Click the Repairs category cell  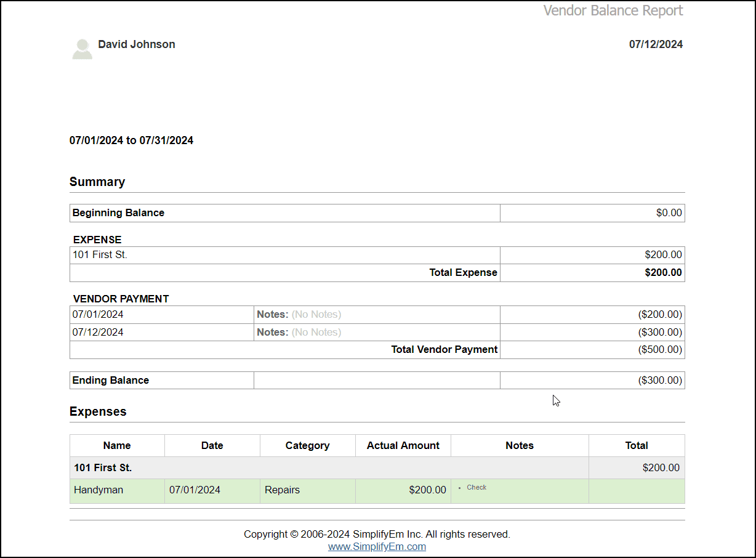pos(282,490)
